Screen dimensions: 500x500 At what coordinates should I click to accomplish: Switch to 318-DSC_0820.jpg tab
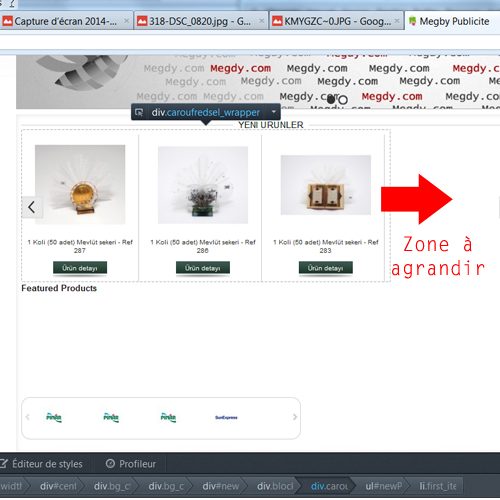click(x=201, y=21)
